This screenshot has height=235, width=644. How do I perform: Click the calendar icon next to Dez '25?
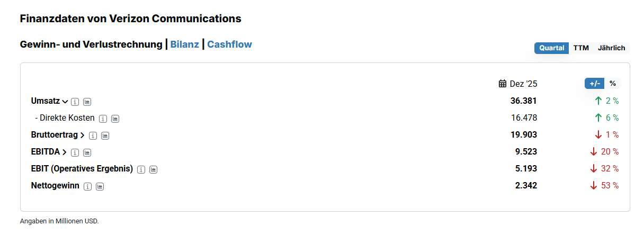503,84
